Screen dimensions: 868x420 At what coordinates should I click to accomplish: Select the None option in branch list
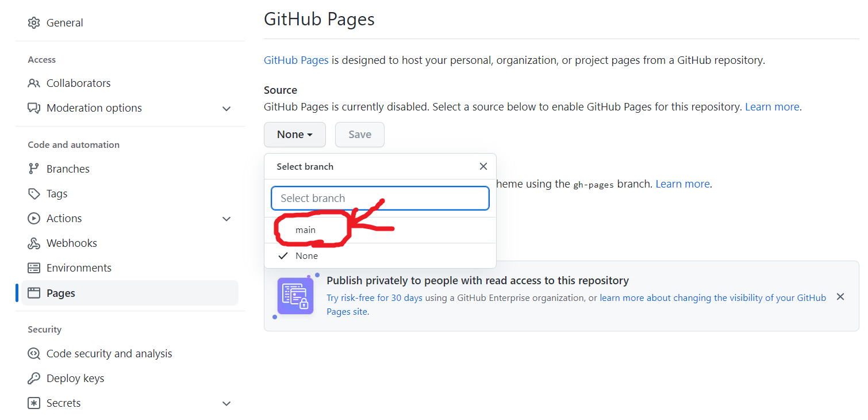point(380,256)
